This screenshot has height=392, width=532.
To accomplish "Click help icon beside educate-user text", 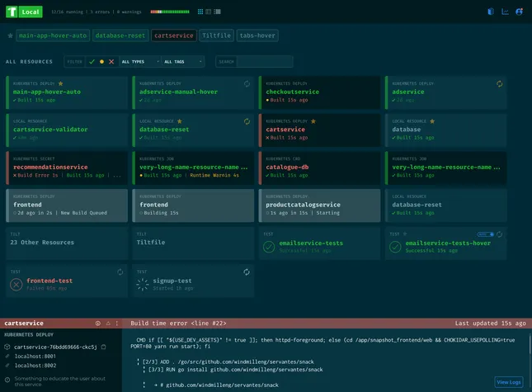I will coord(7,380).
